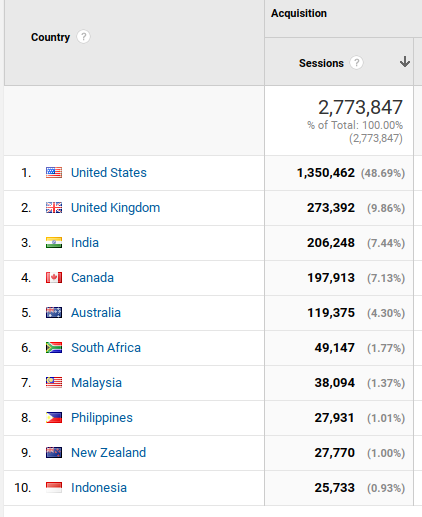Click the United Kingdom flag icon

pyautogui.click(x=54, y=208)
